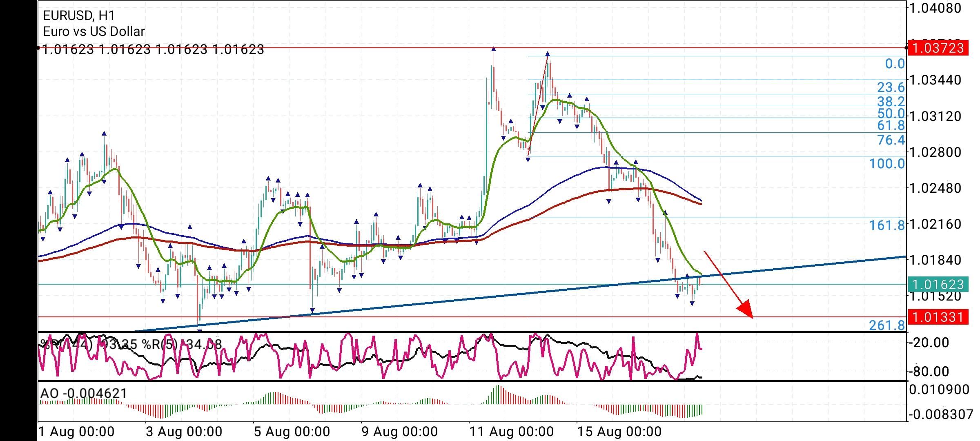Click the Fibonacci 61.8 level label
The image size is (980, 441).
pyautogui.click(x=891, y=125)
